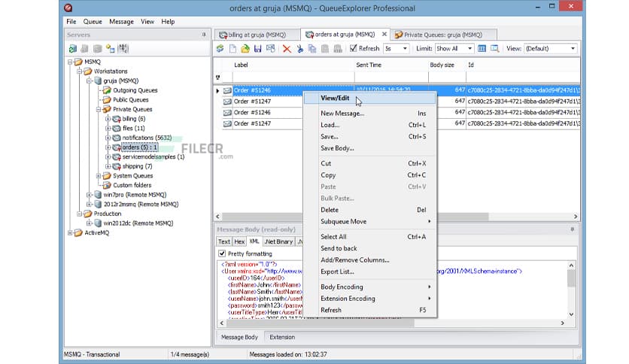
Task: Expand the ActiveMQ tree node
Action: (70, 232)
